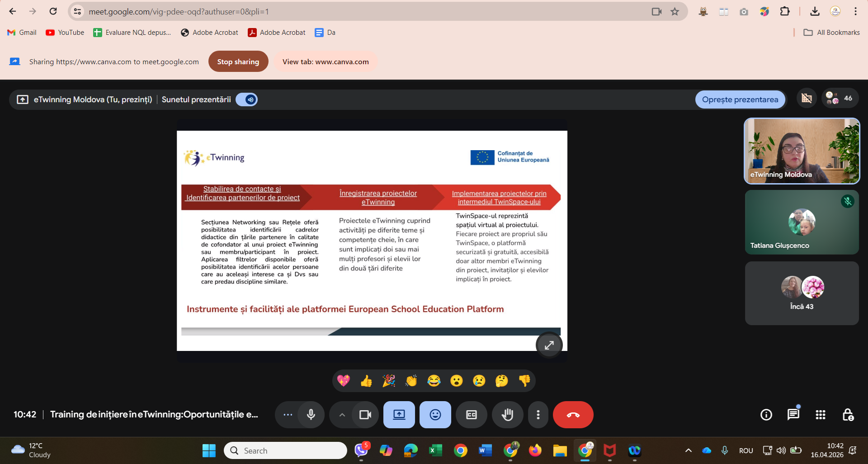
Task: Open the activities grid icon
Action: point(820,415)
